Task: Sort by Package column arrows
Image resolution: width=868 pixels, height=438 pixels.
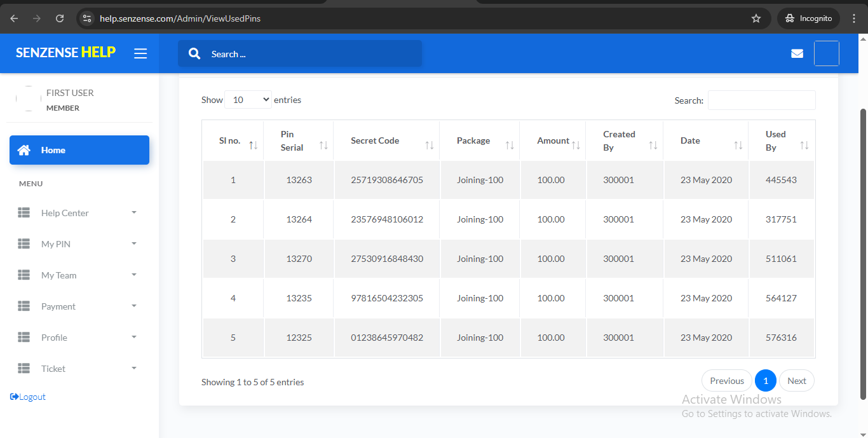Action: pyautogui.click(x=510, y=145)
